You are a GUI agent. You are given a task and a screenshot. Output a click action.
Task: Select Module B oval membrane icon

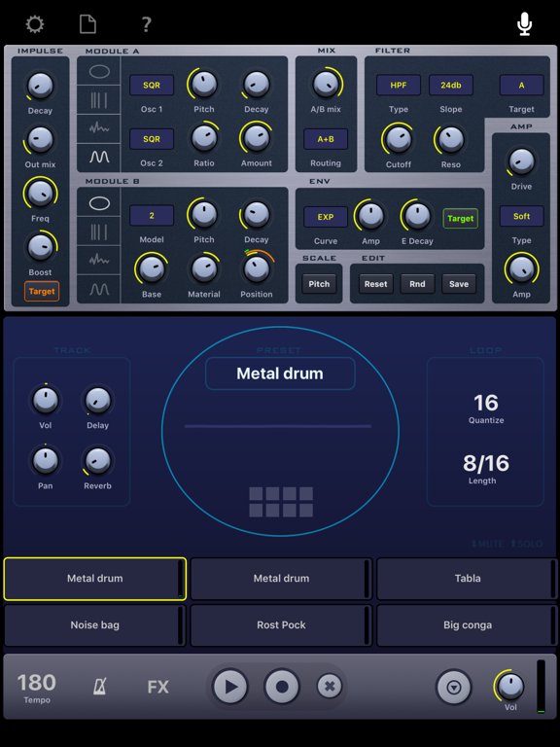99,203
